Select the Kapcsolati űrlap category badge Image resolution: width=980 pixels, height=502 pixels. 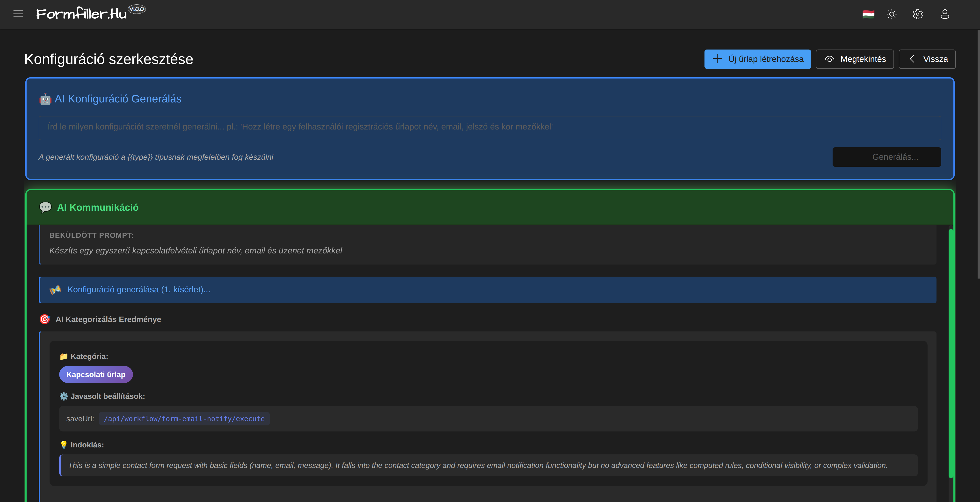tap(96, 375)
